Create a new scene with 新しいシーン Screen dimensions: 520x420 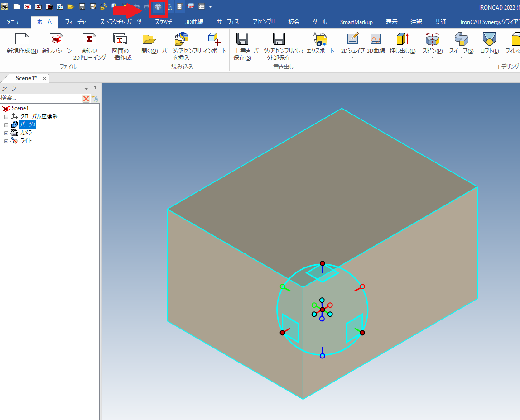pyautogui.click(x=57, y=40)
